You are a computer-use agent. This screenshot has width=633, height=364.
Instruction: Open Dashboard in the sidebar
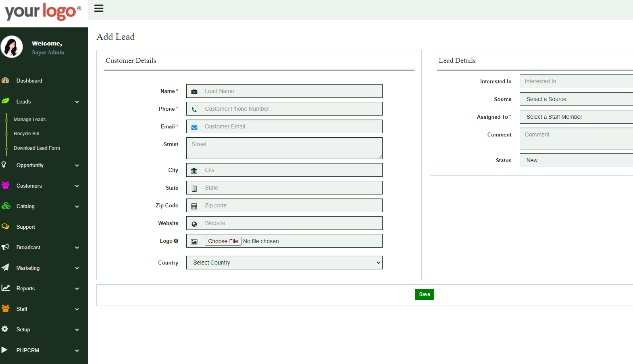coord(29,81)
